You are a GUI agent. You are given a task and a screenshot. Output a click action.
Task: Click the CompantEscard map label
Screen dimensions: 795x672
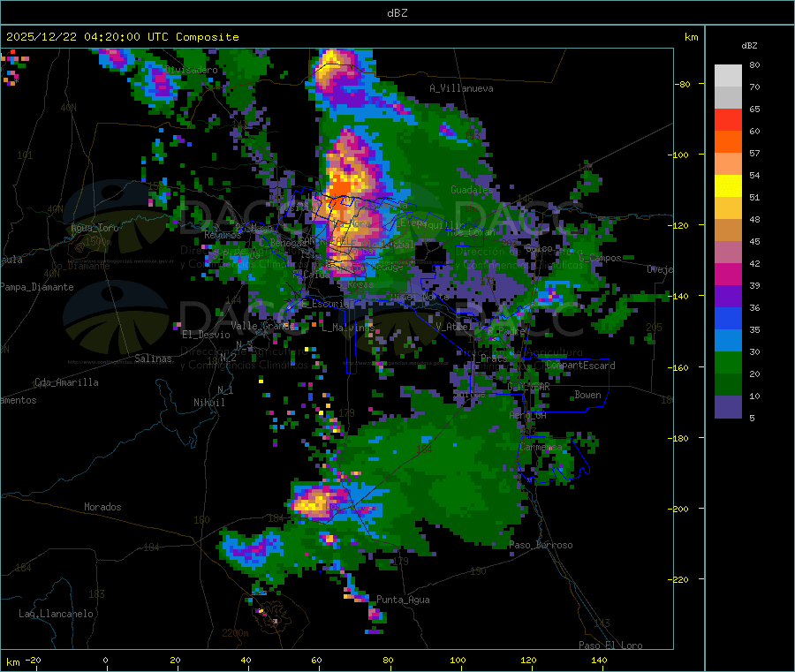click(x=580, y=365)
